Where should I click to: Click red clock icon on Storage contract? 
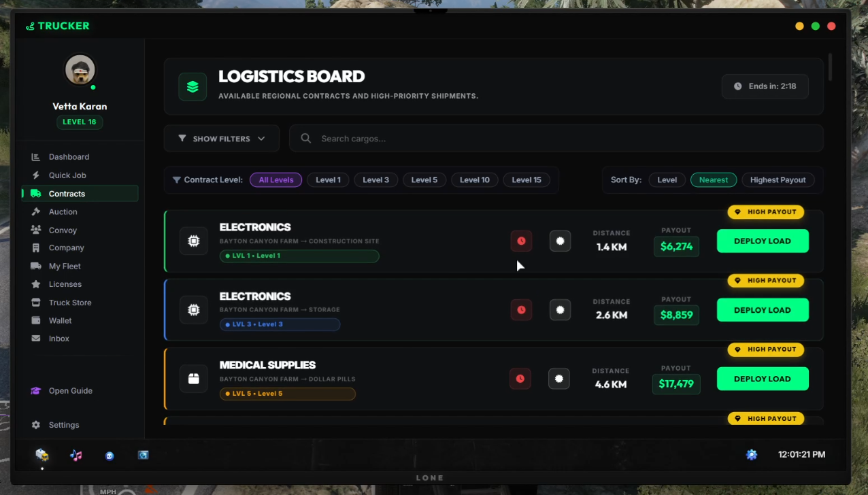click(x=521, y=309)
